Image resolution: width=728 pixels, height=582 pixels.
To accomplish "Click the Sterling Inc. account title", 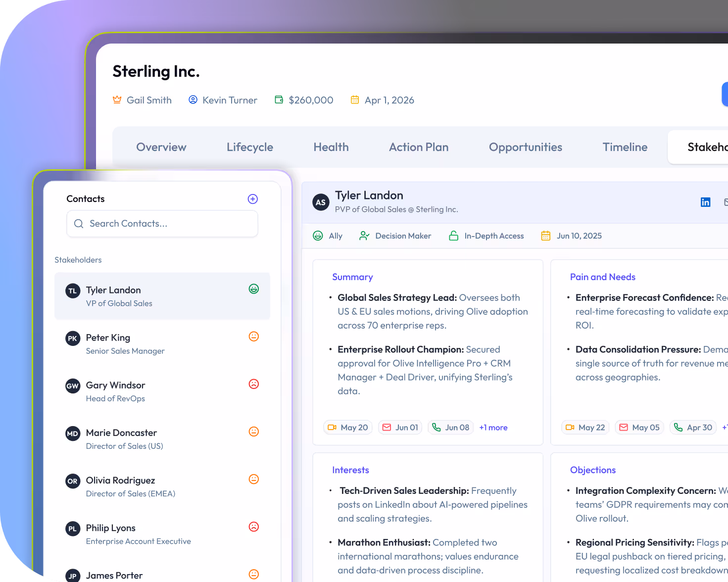I will [x=156, y=71].
